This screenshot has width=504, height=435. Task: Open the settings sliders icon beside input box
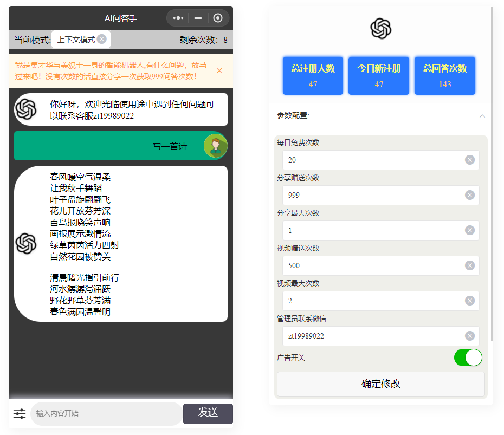tap(19, 413)
